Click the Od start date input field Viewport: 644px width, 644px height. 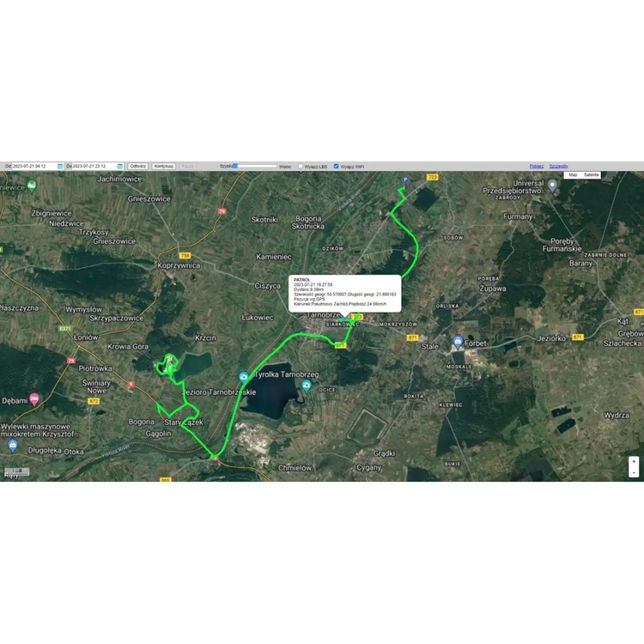tap(34, 166)
